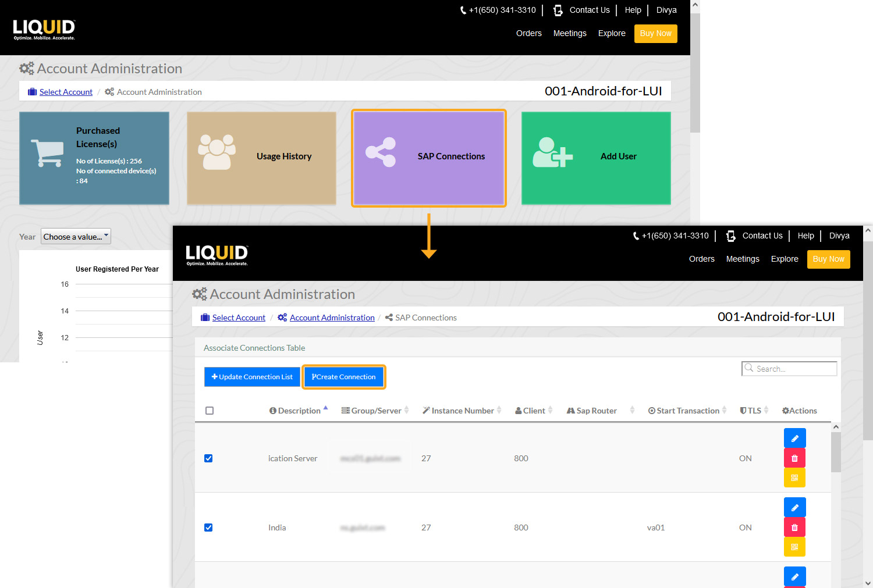Click Help in front window header

click(x=805, y=236)
